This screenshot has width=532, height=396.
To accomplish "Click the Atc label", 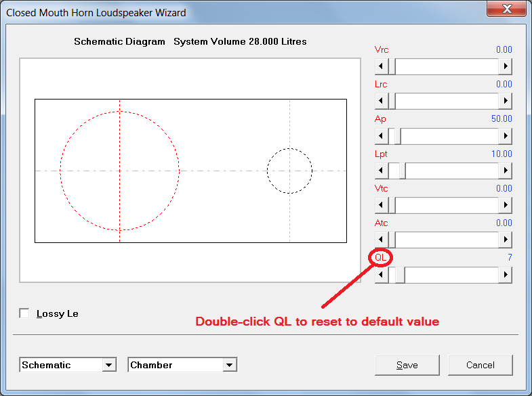I will tap(381, 223).
